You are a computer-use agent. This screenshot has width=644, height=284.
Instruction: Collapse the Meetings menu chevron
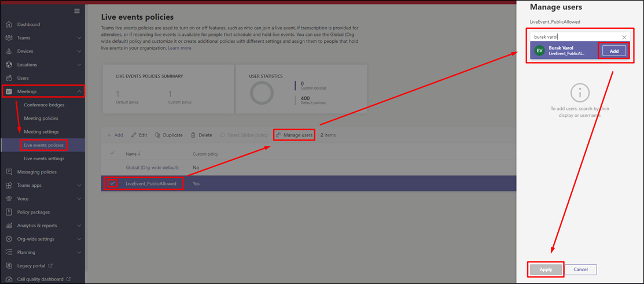point(79,91)
